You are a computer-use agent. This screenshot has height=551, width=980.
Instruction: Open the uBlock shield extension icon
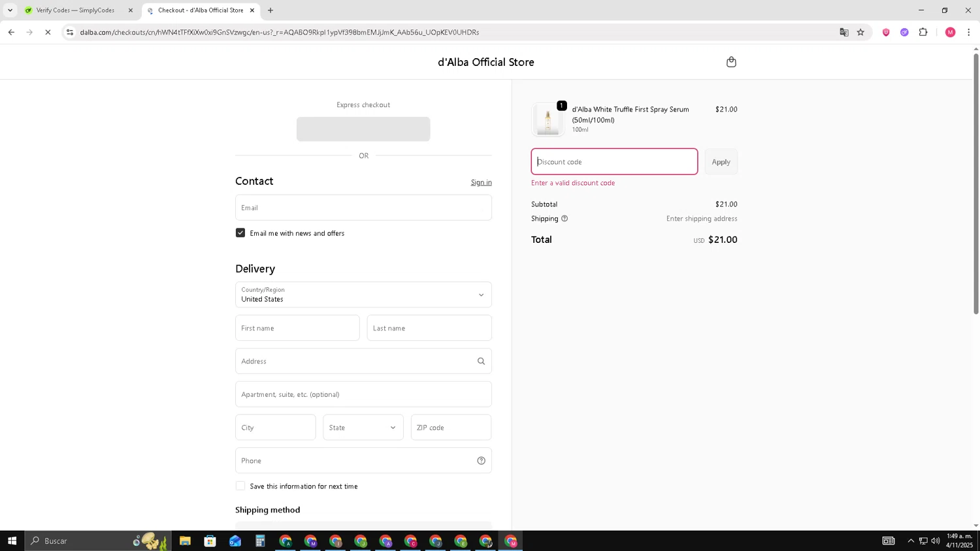click(886, 32)
